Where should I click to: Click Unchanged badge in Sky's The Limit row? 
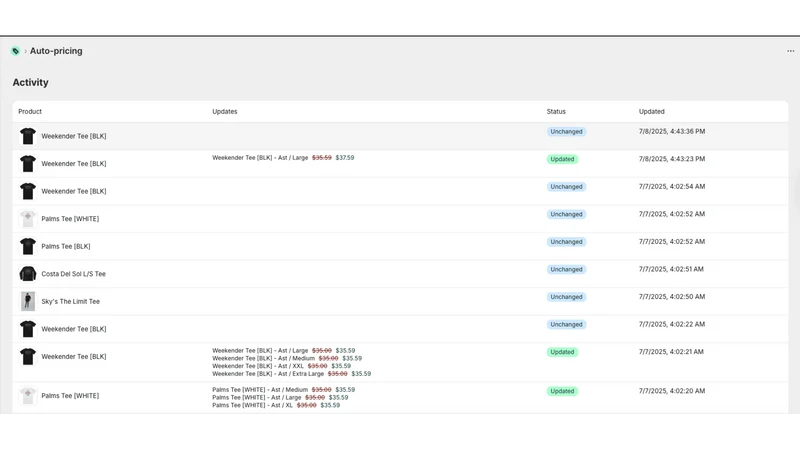[566, 297]
